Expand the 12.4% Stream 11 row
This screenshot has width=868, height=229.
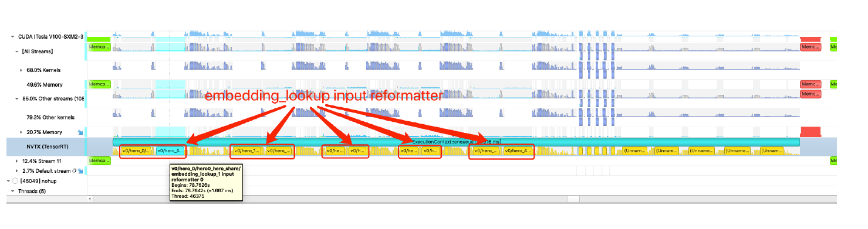(17, 160)
